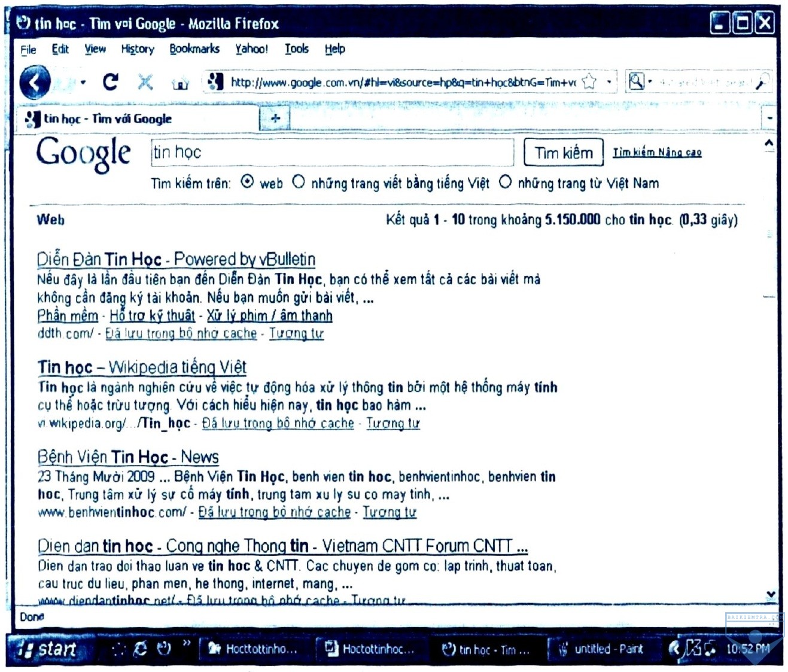The height and width of the screenshot is (672, 788).
Task: Click the Google logo
Action: click(x=84, y=154)
